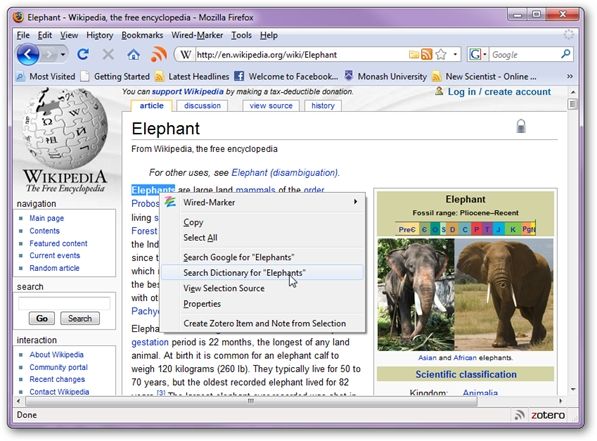Open Latest Headlines feed bookmark

coord(192,77)
